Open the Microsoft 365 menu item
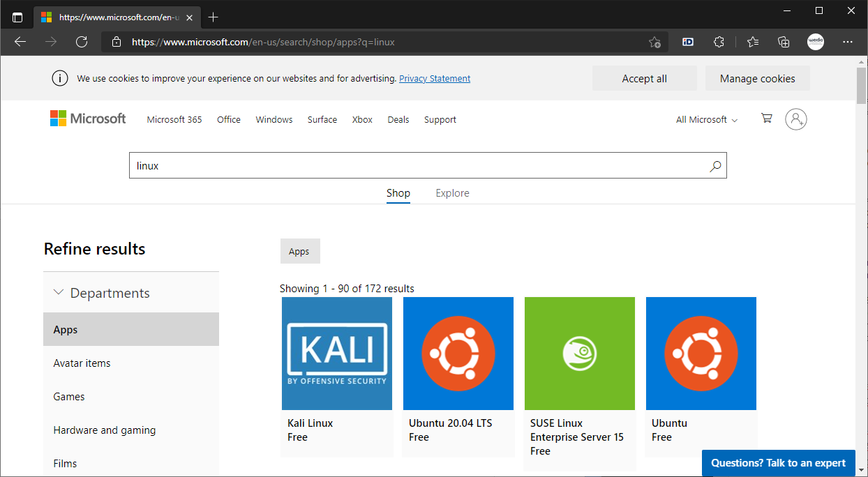The image size is (868, 477). (x=174, y=119)
